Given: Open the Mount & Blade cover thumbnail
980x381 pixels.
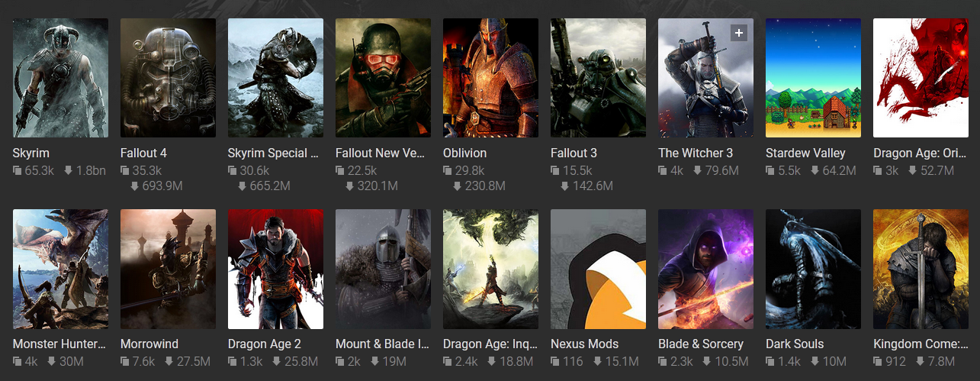Looking at the screenshot, I should pos(383,269).
